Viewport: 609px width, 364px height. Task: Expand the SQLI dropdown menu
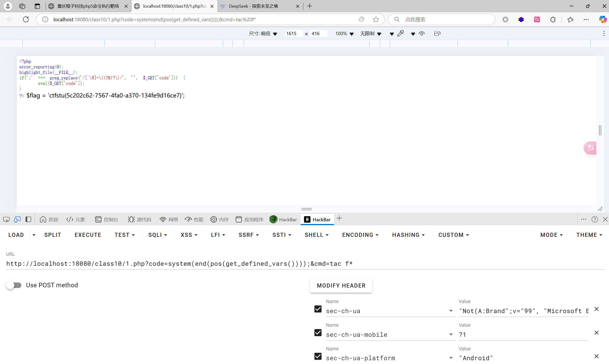157,235
